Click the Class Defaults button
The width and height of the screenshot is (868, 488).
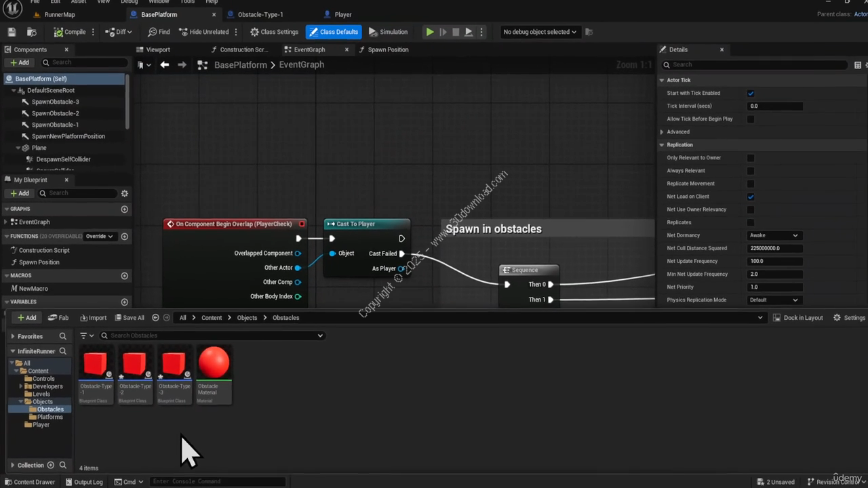click(333, 32)
